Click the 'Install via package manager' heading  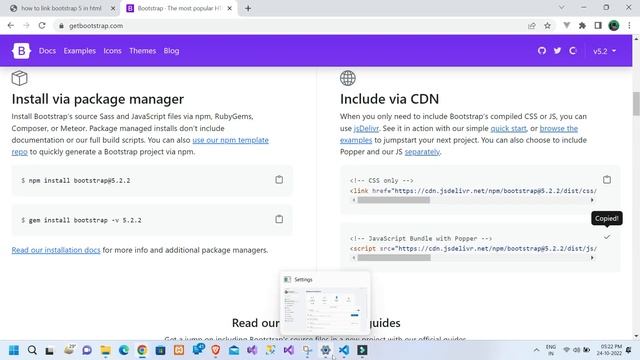click(98, 99)
